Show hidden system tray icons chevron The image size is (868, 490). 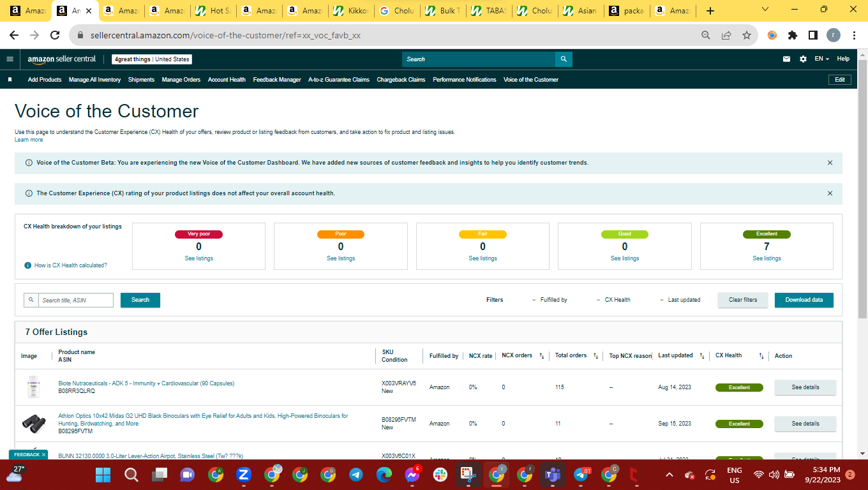point(670,475)
